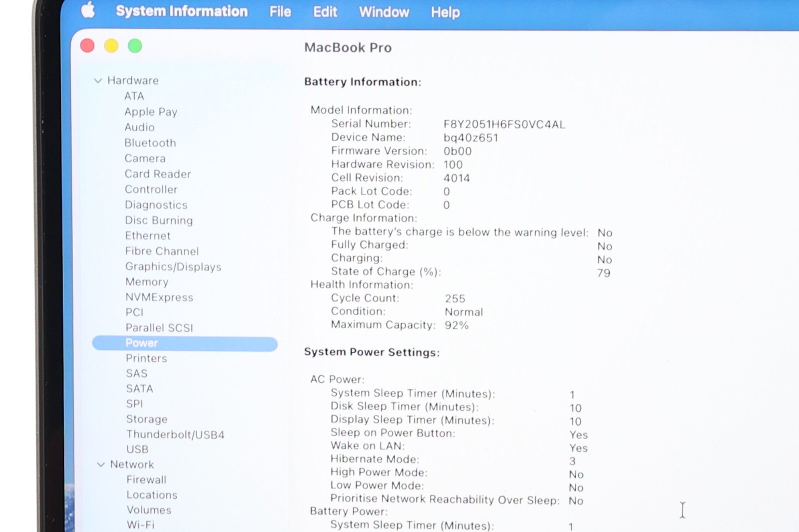
Task: Open the Edit menu
Action: point(325,11)
